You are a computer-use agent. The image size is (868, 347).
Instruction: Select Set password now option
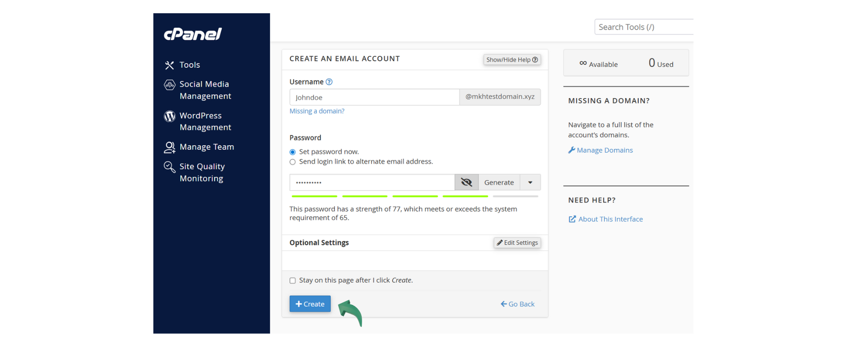click(x=293, y=152)
